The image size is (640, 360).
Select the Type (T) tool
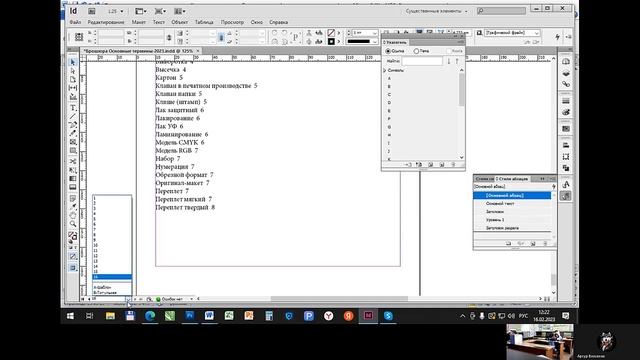(x=73, y=108)
